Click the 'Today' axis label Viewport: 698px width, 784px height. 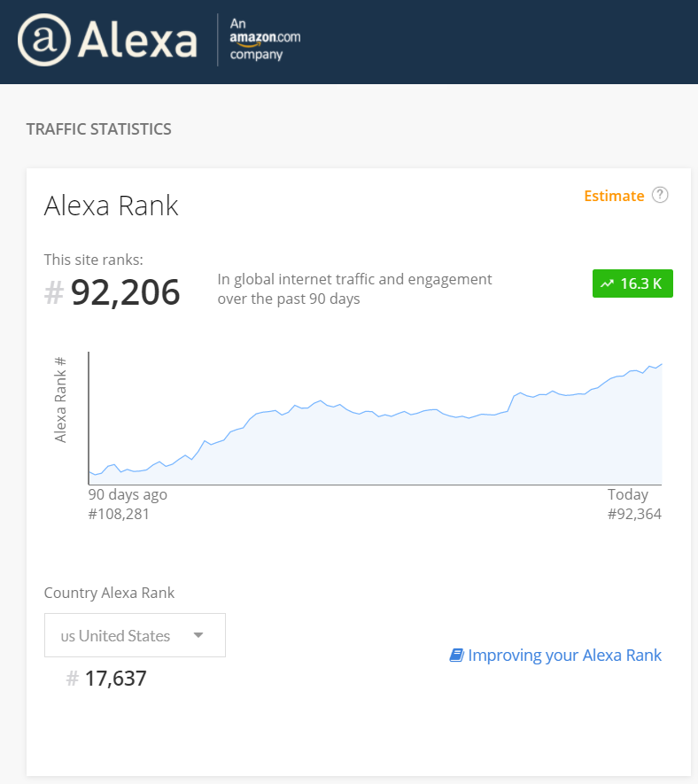tap(628, 494)
